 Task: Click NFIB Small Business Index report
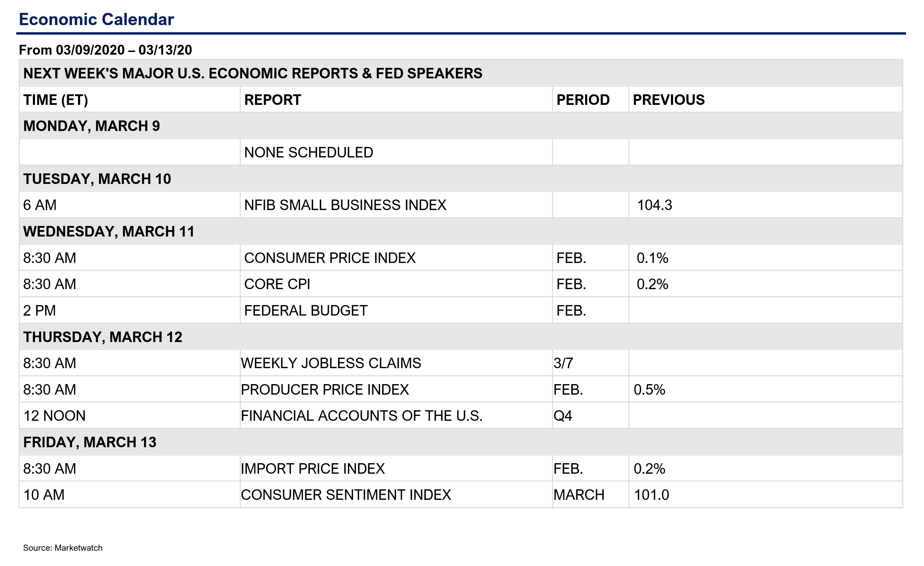pos(345,205)
